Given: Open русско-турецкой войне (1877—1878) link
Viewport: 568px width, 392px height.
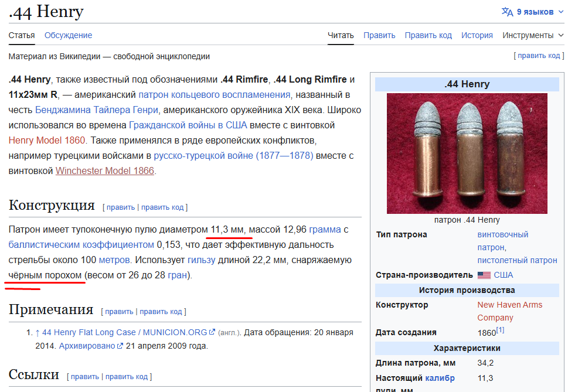Looking at the screenshot, I should tap(234, 156).
